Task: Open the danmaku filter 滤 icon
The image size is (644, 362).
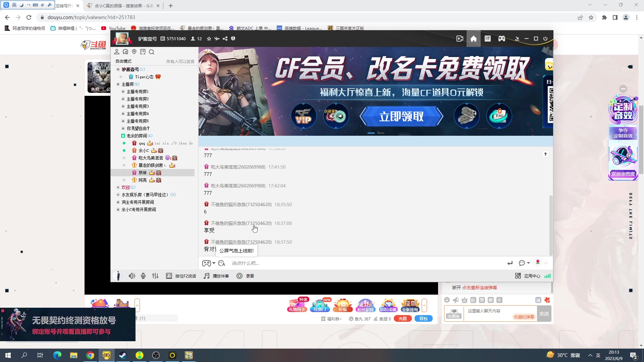Action: click(538, 300)
